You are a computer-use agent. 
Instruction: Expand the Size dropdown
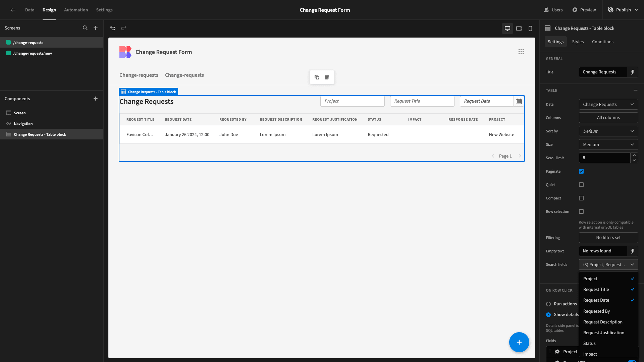(x=609, y=144)
